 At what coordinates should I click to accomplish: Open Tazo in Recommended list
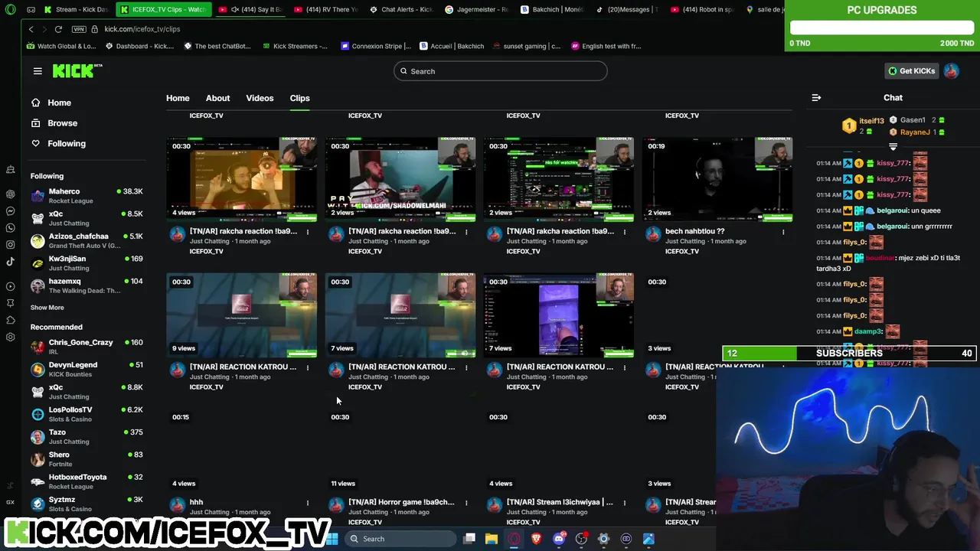pyautogui.click(x=87, y=436)
